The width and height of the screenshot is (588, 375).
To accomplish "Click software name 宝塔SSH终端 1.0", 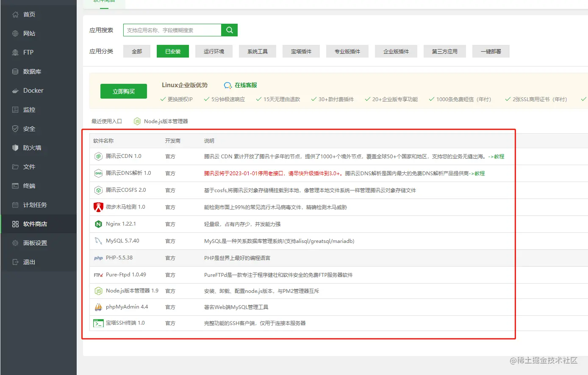I will [125, 323].
